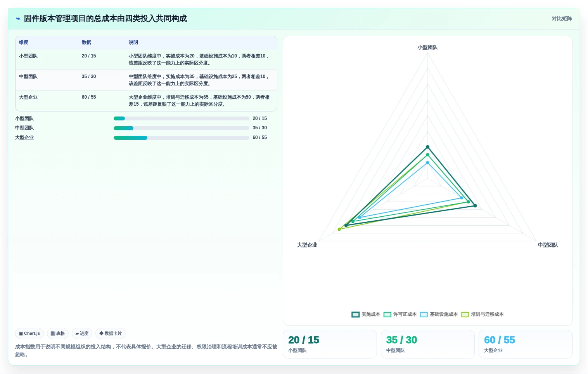Click the 实施成本 data point on 中型团队 axis

coord(475,206)
